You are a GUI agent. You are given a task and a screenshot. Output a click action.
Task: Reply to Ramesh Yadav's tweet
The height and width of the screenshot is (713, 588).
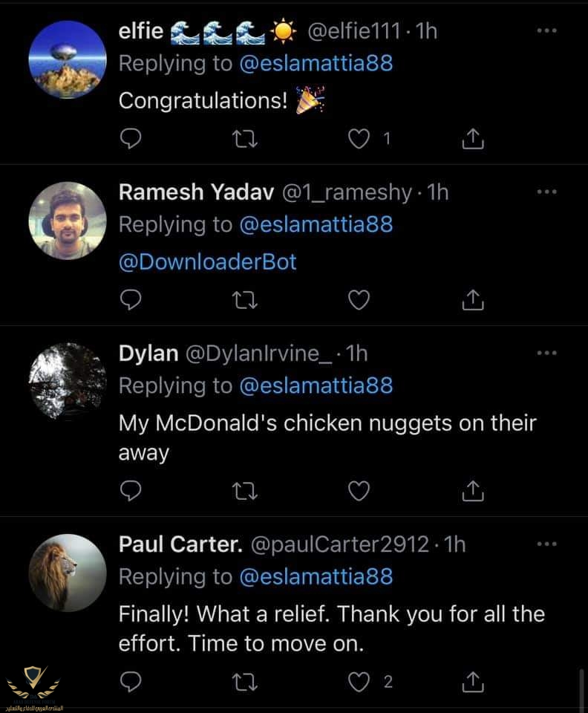pos(131,299)
